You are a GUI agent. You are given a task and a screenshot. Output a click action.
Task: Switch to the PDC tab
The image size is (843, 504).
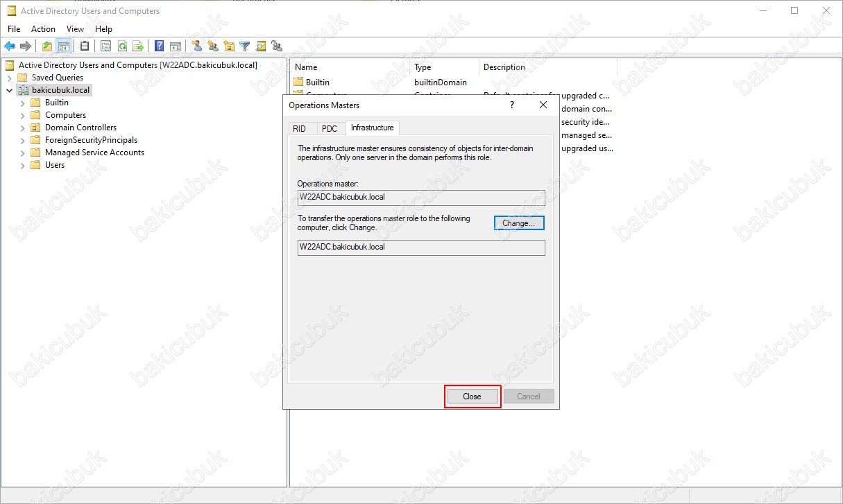click(330, 129)
